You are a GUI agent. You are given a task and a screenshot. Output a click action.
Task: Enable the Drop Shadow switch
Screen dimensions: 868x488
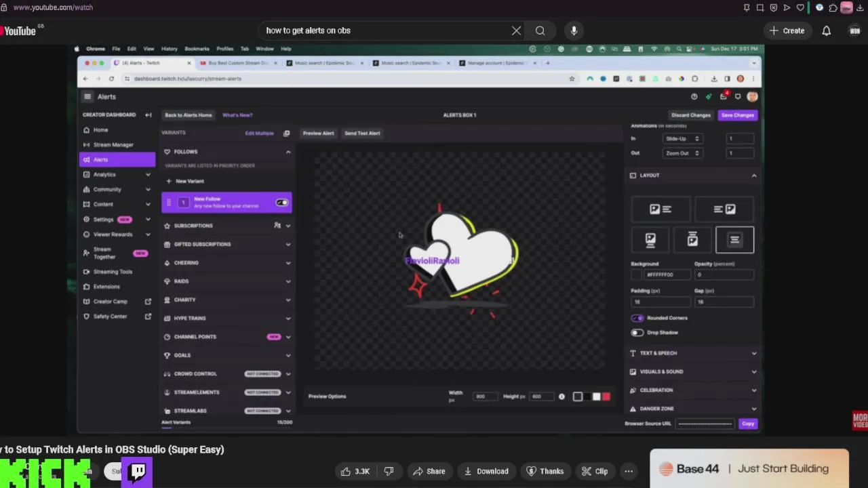click(637, 333)
